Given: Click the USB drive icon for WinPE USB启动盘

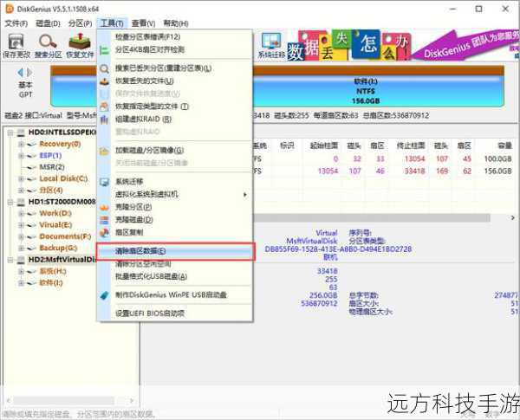Looking at the screenshot, I should pos(104,295).
